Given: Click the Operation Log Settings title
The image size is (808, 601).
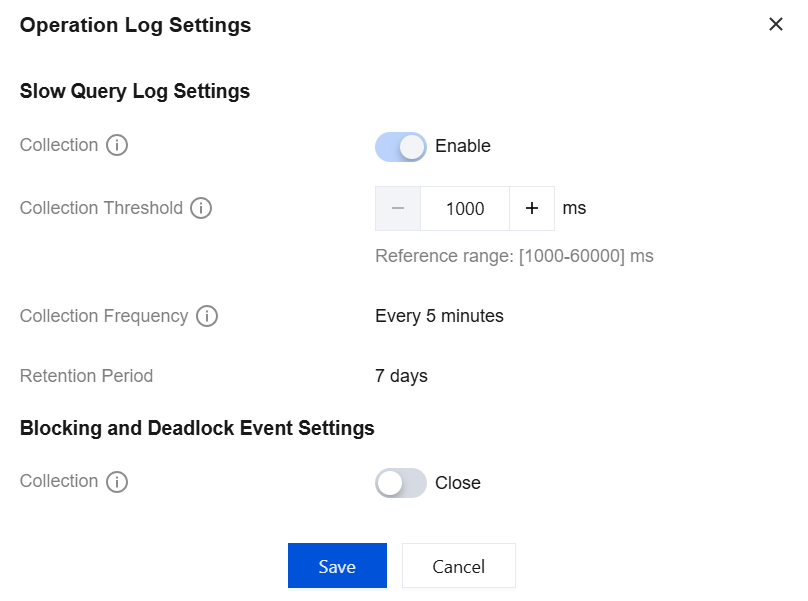Looking at the screenshot, I should (x=135, y=25).
